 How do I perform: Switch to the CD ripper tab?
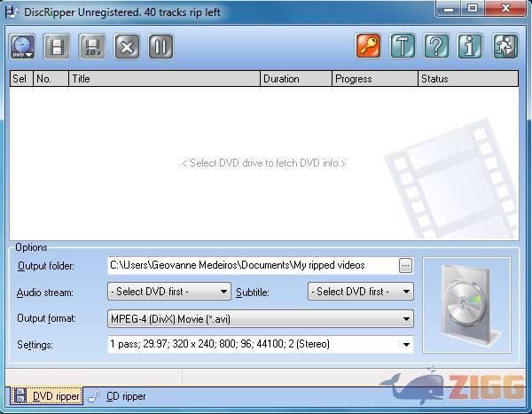(117, 396)
